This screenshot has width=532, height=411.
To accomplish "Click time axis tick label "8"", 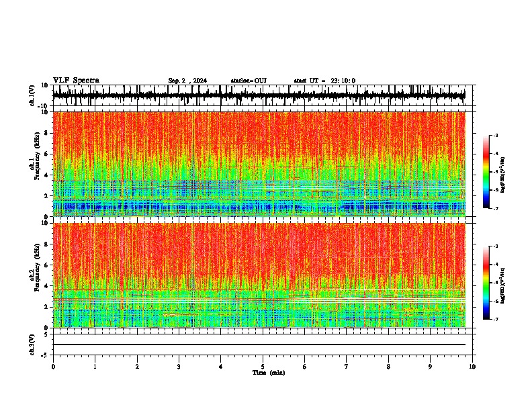I will click(388, 367).
